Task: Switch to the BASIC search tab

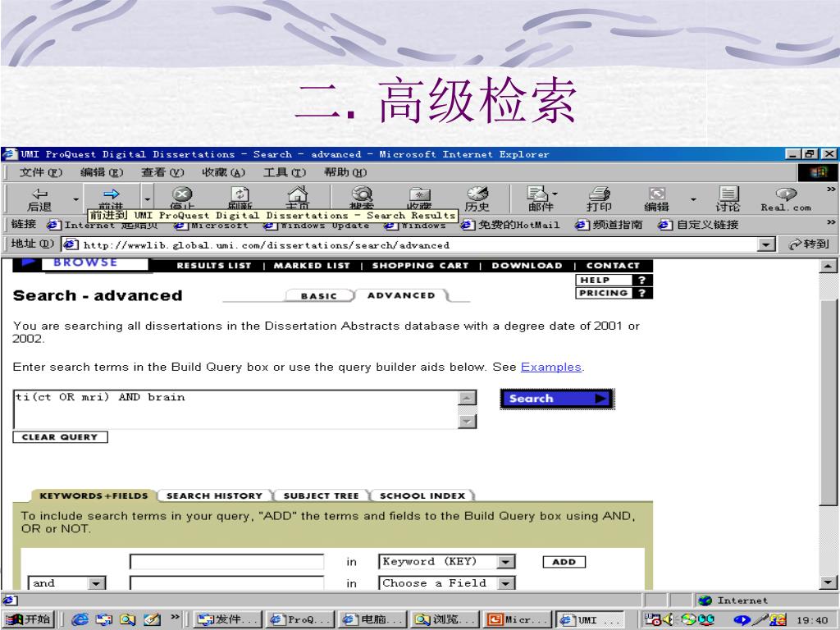Action: pyautogui.click(x=319, y=295)
